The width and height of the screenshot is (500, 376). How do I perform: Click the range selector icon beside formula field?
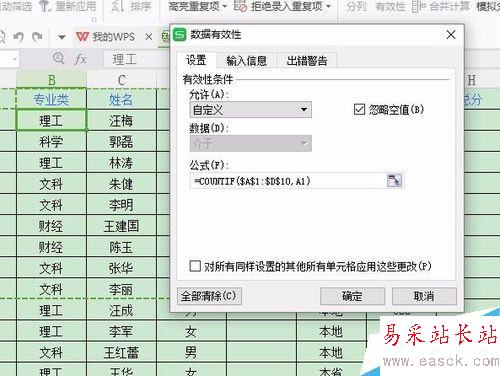pos(394,180)
